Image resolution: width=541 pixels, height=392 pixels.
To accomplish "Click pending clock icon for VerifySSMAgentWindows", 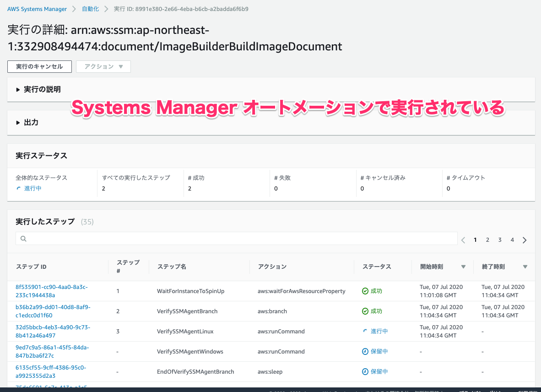I will pos(365,351).
